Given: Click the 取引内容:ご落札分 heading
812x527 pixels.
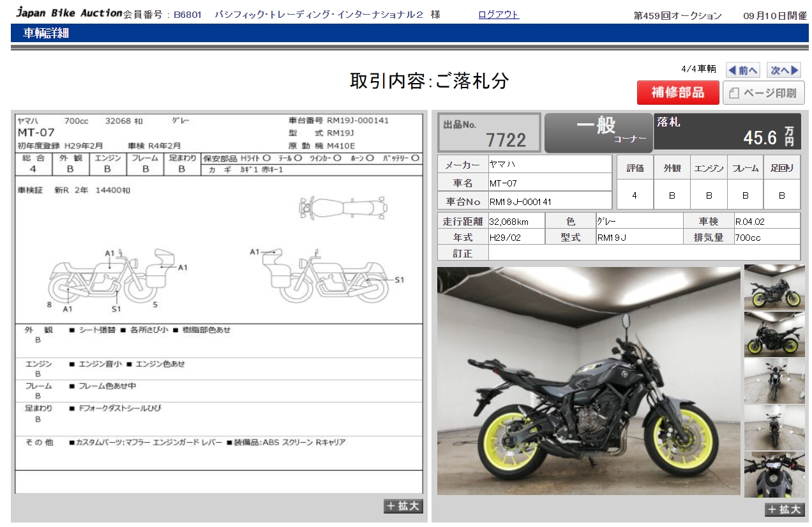Looking at the screenshot, I should tap(429, 81).
